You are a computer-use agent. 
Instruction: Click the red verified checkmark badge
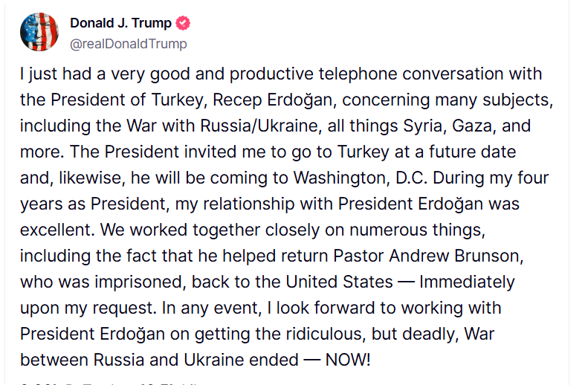183,23
